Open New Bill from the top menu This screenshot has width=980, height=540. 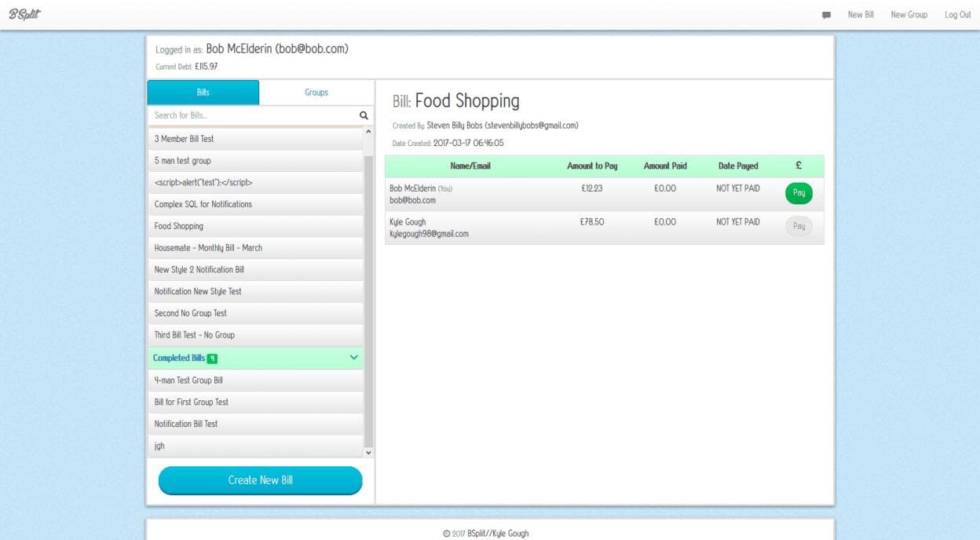coord(861,15)
